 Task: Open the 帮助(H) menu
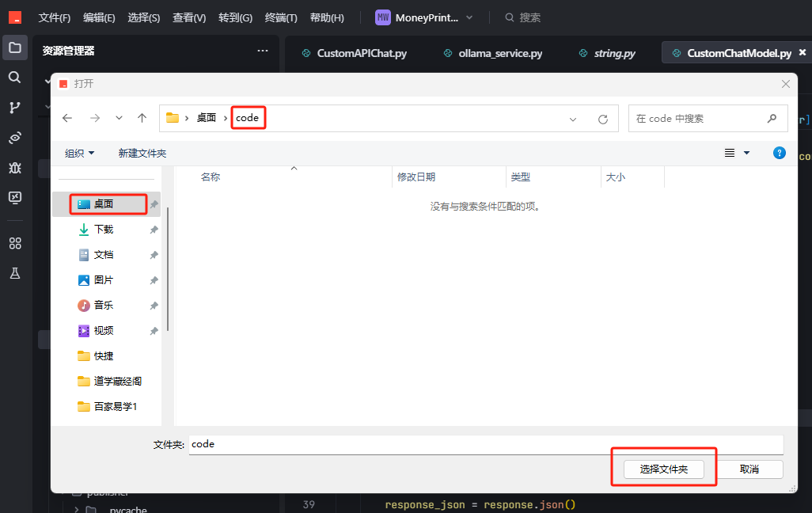(327, 17)
